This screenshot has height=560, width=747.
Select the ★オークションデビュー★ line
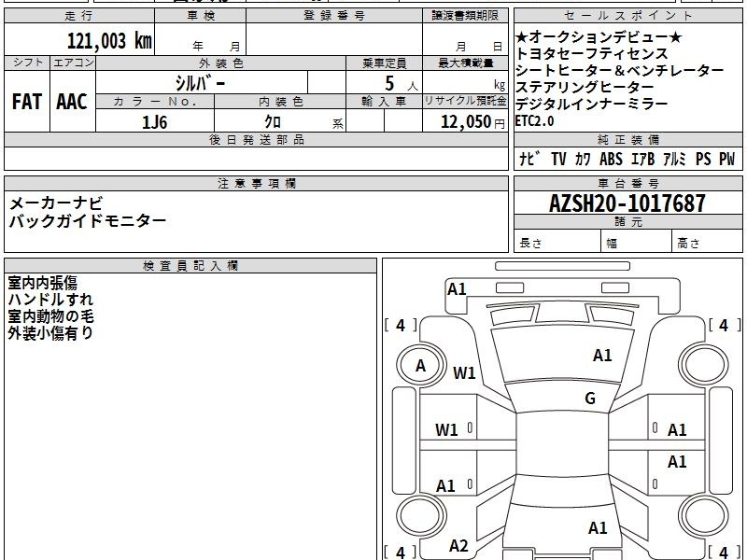tap(599, 36)
